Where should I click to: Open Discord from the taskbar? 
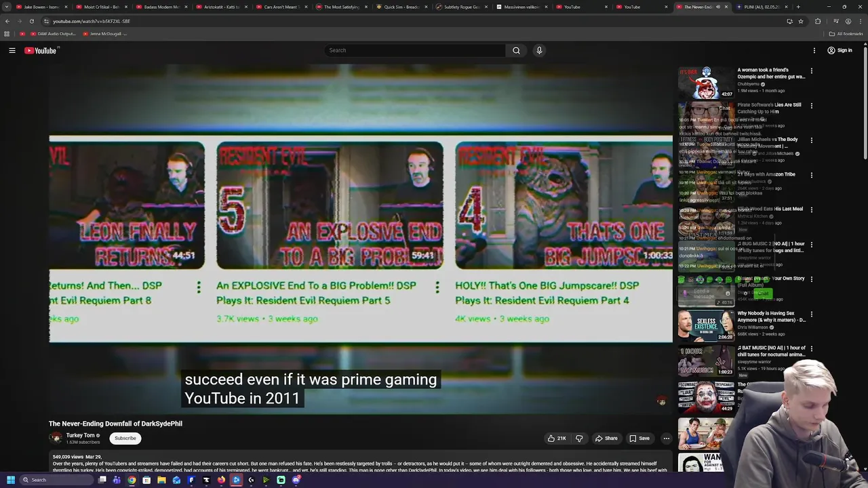coord(296,480)
